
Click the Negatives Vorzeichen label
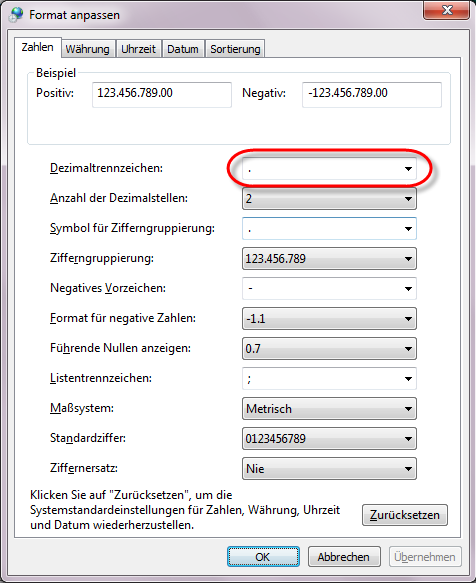108,288
